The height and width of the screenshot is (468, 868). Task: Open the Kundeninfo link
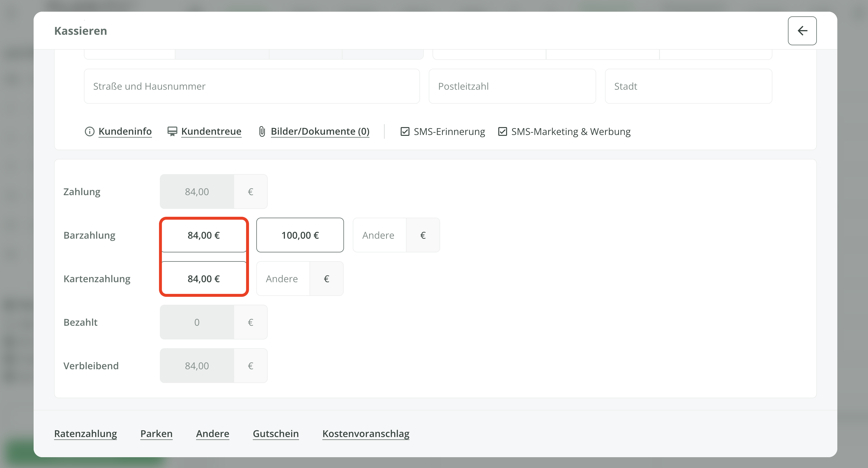click(x=125, y=131)
